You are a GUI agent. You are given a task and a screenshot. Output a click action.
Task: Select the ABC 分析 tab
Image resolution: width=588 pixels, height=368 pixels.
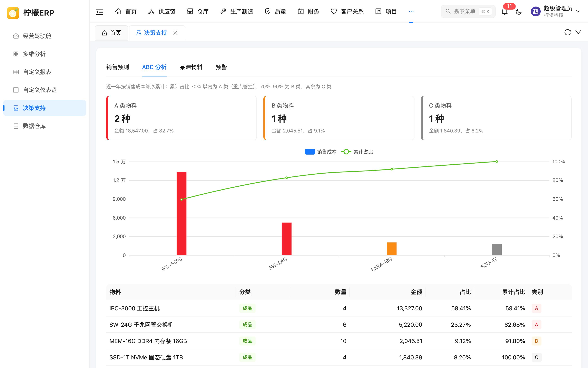click(154, 67)
